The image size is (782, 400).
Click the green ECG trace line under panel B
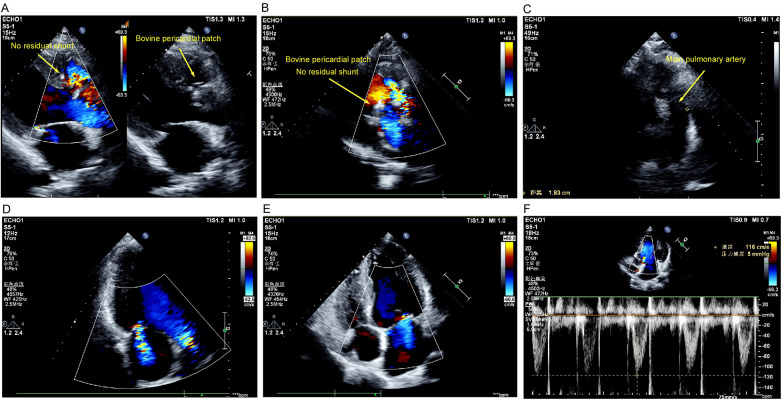383,194
